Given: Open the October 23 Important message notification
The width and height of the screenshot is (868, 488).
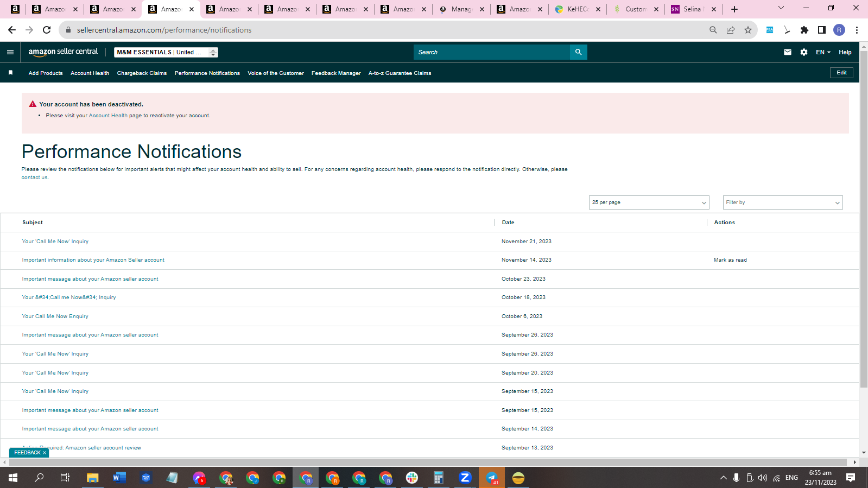Looking at the screenshot, I should click(90, 279).
